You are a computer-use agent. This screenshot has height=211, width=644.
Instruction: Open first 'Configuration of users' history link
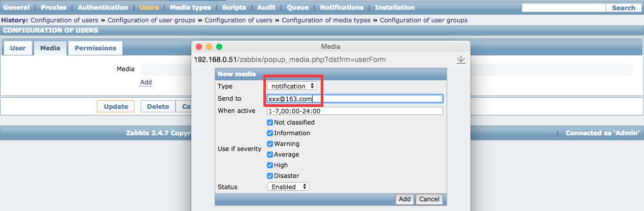pyautogui.click(x=65, y=20)
